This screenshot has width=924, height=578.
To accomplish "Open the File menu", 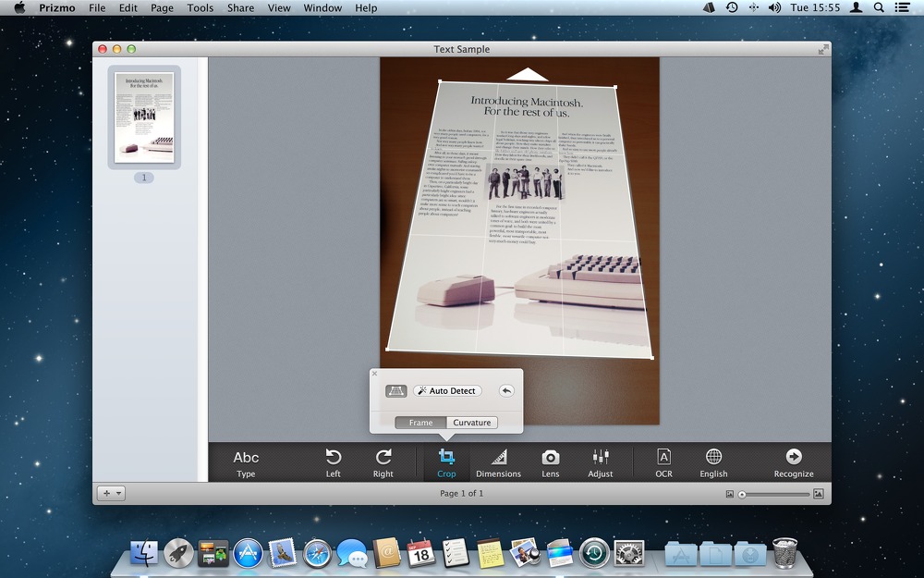I will pyautogui.click(x=97, y=7).
